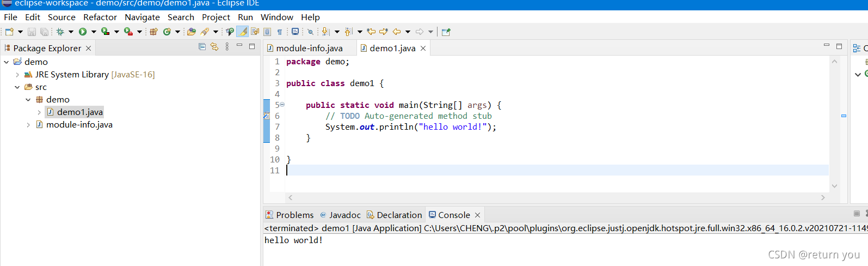Switch to the Javadoc tab

pyautogui.click(x=340, y=215)
